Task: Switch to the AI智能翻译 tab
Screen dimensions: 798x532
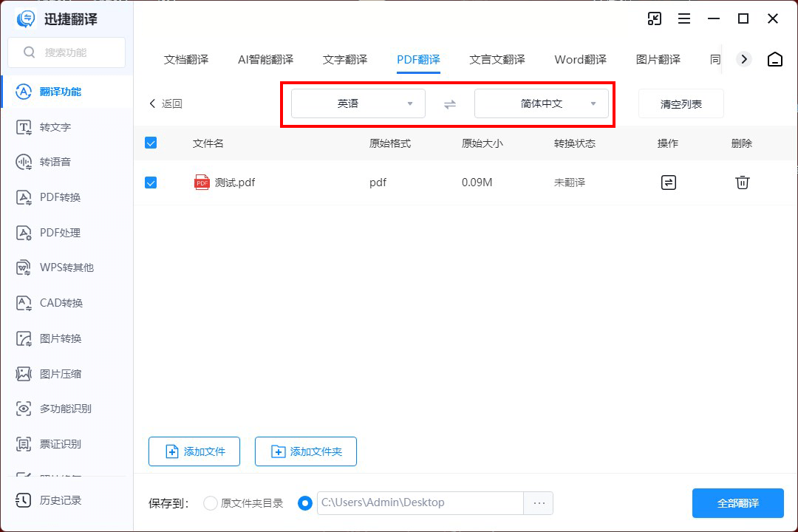Action: (266, 60)
